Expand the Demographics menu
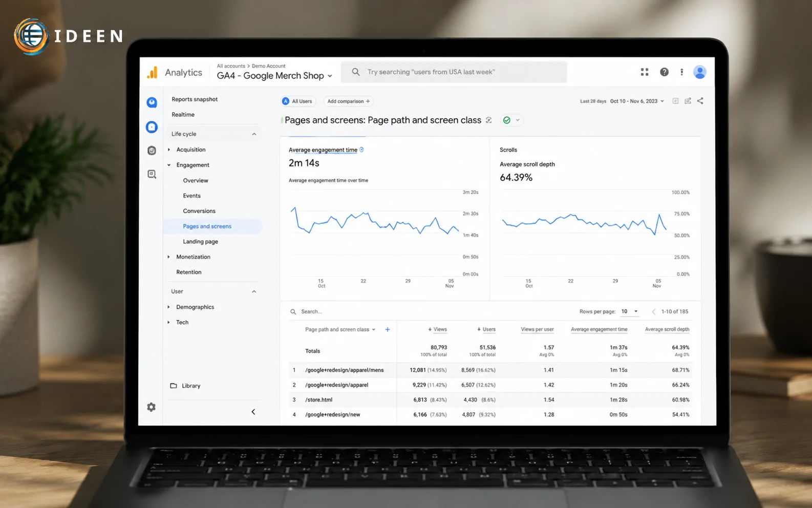 [168, 307]
